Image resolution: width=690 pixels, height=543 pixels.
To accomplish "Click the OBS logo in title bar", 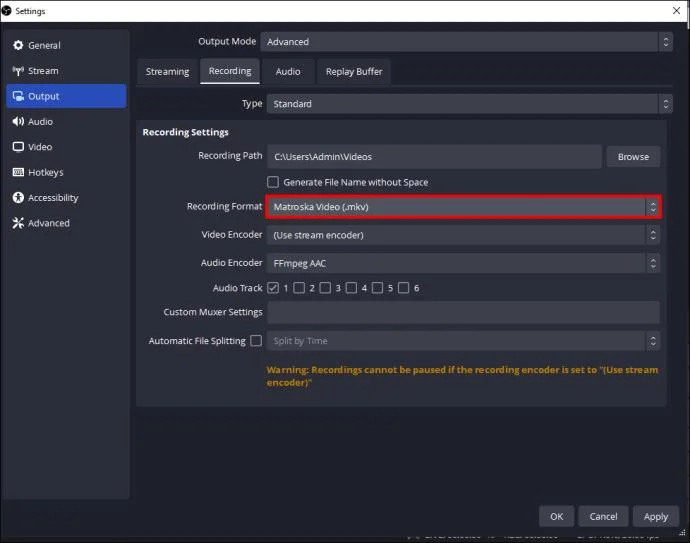I will pyautogui.click(x=6, y=11).
